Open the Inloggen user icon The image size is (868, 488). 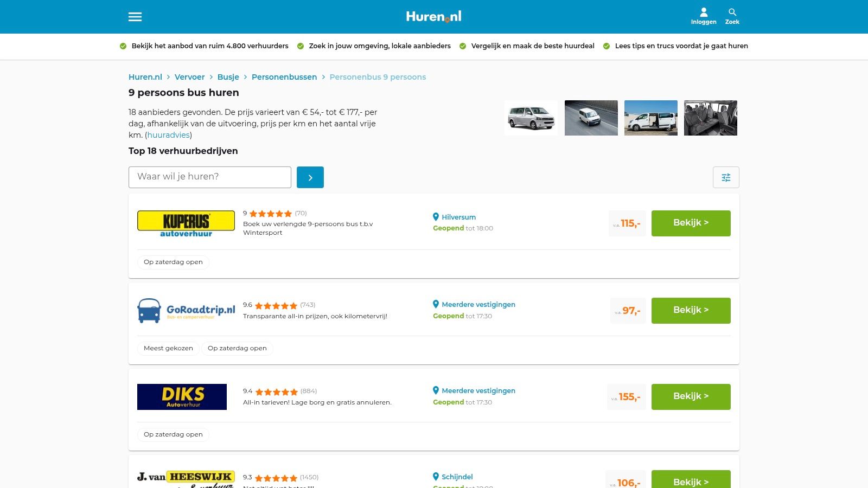(x=704, y=16)
